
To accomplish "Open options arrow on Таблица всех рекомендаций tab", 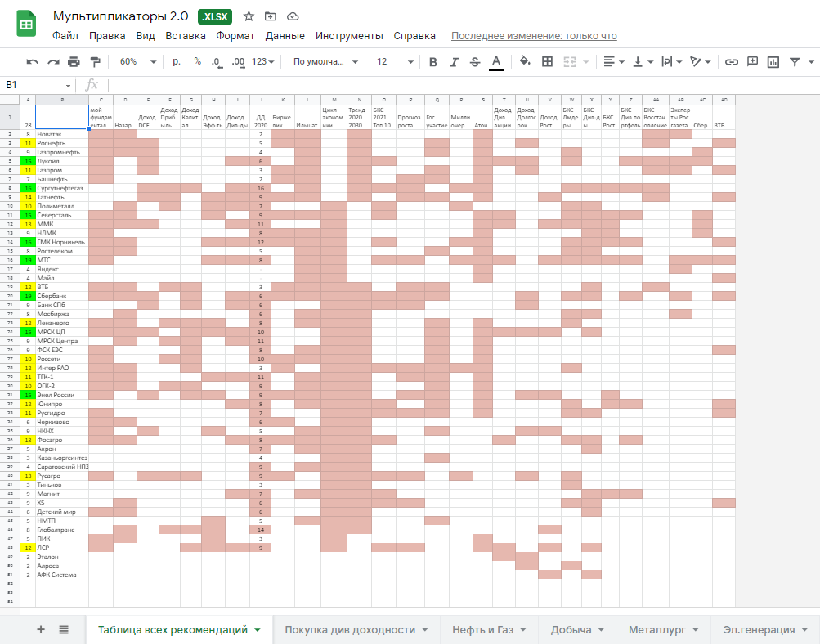I will (x=258, y=630).
